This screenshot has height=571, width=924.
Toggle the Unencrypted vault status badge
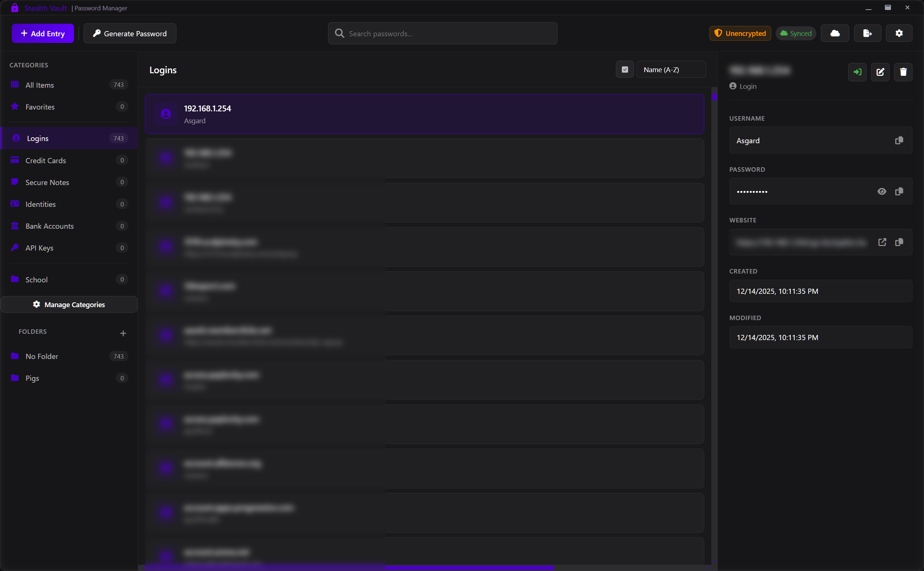pos(740,33)
